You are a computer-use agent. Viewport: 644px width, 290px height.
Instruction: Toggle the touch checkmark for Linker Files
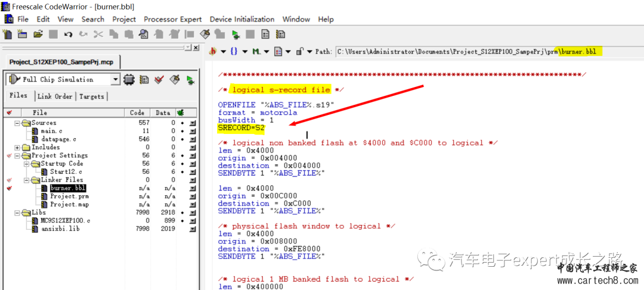point(10,180)
